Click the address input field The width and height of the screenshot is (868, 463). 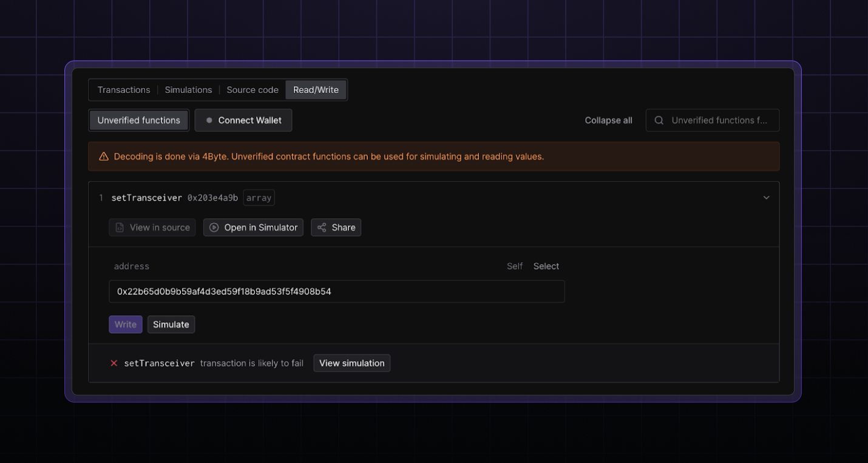(337, 292)
